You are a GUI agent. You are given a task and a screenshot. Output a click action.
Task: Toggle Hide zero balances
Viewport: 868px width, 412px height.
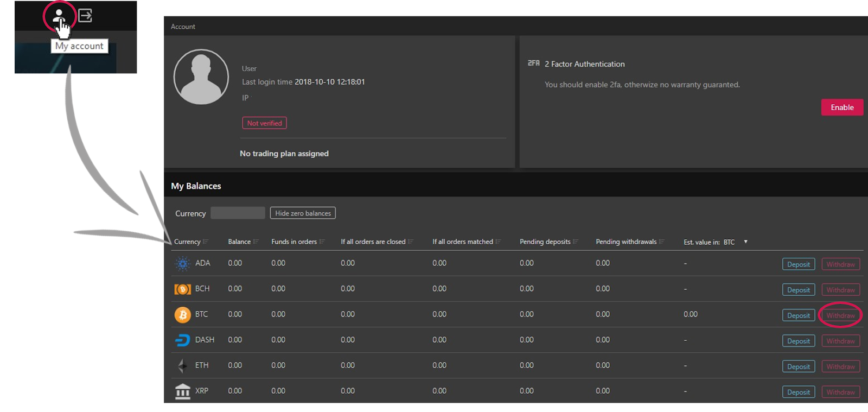(x=303, y=213)
